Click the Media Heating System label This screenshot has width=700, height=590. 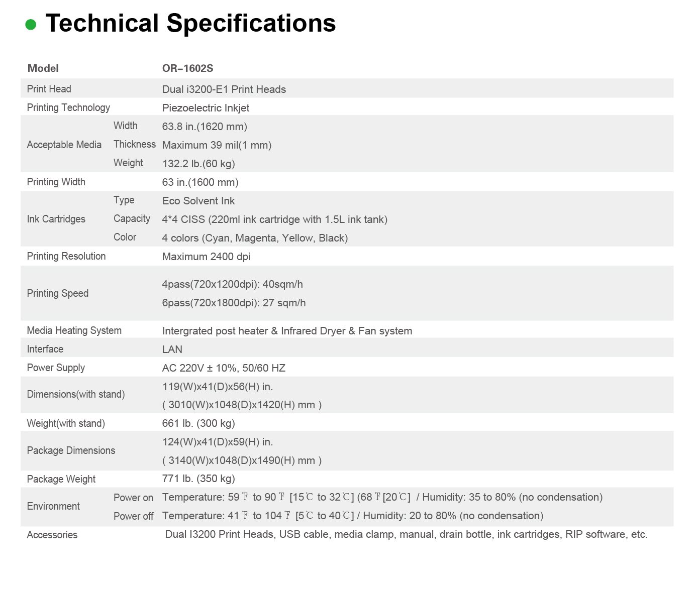tap(74, 330)
